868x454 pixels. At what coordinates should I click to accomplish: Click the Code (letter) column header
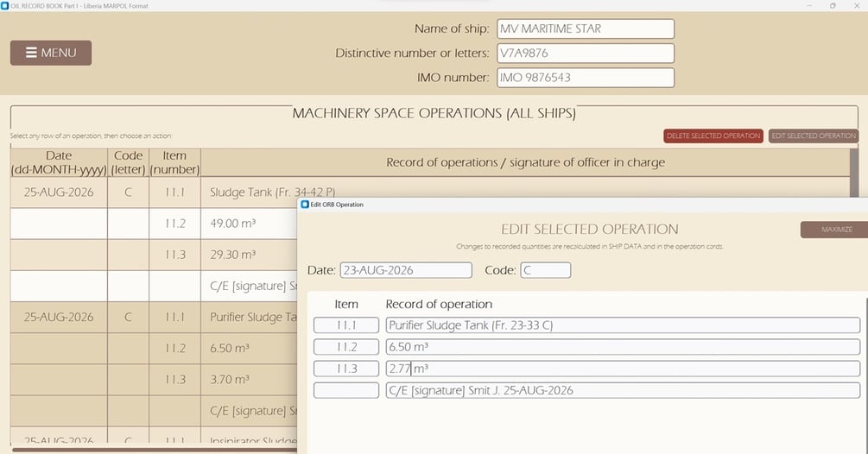pyautogui.click(x=128, y=162)
